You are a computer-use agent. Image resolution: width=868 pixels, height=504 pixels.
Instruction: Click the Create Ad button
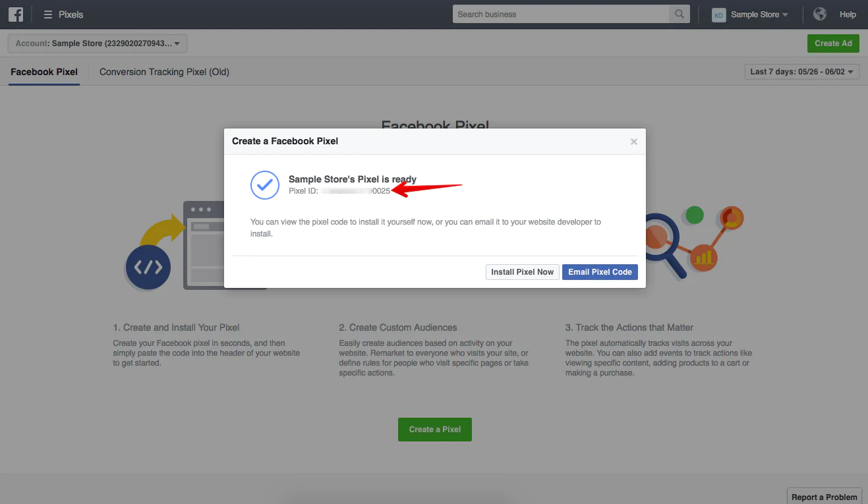[x=833, y=43]
